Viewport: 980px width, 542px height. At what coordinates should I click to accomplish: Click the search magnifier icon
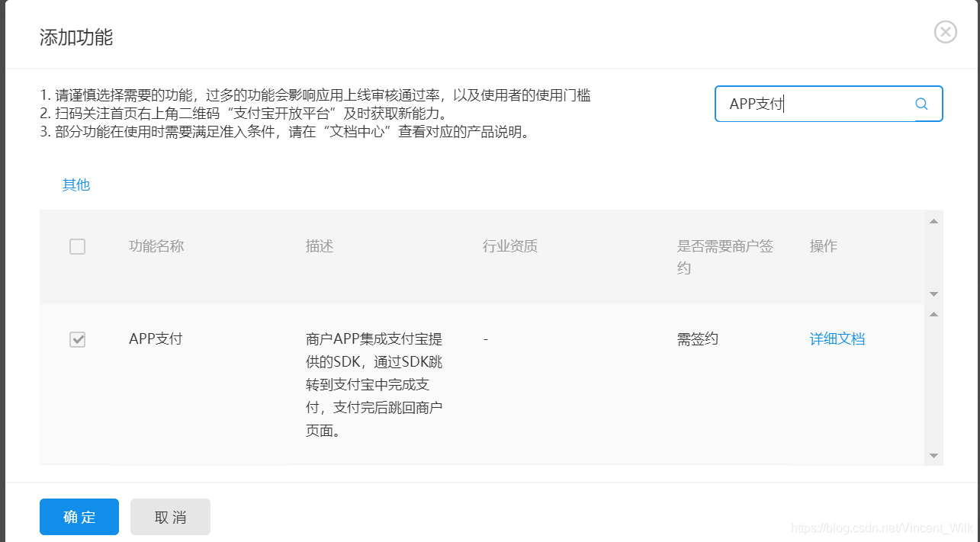pos(921,104)
